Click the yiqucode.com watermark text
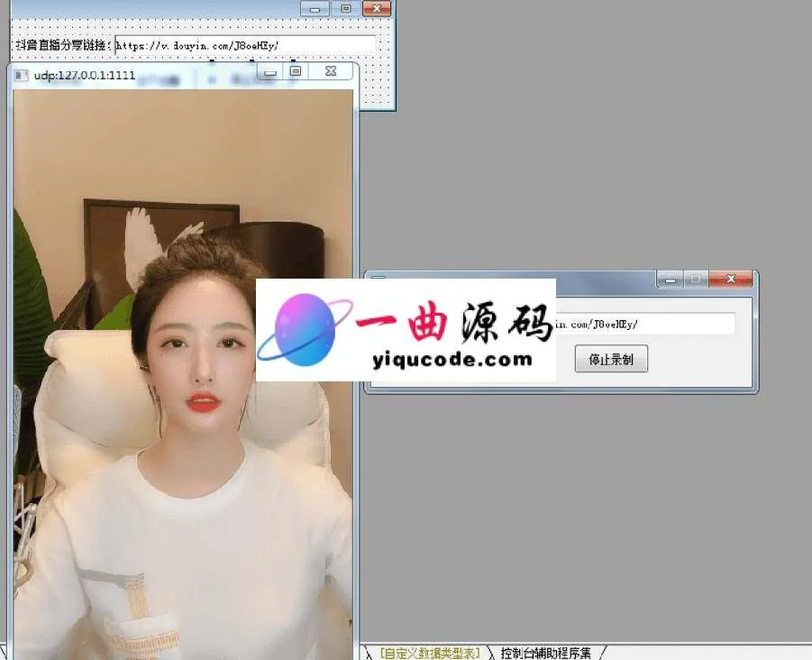The height and width of the screenshot is (660, 812). (452, 360)
